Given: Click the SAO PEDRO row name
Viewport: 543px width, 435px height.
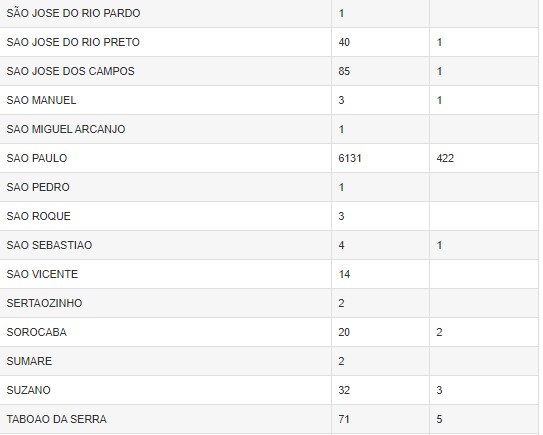Looking at the screenshot, I should 38,187.
